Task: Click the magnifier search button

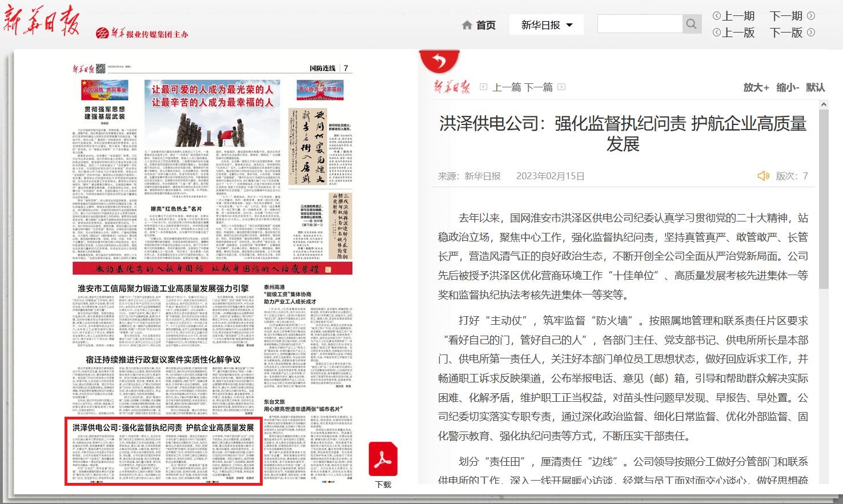Action: click(x=692, y=24)
